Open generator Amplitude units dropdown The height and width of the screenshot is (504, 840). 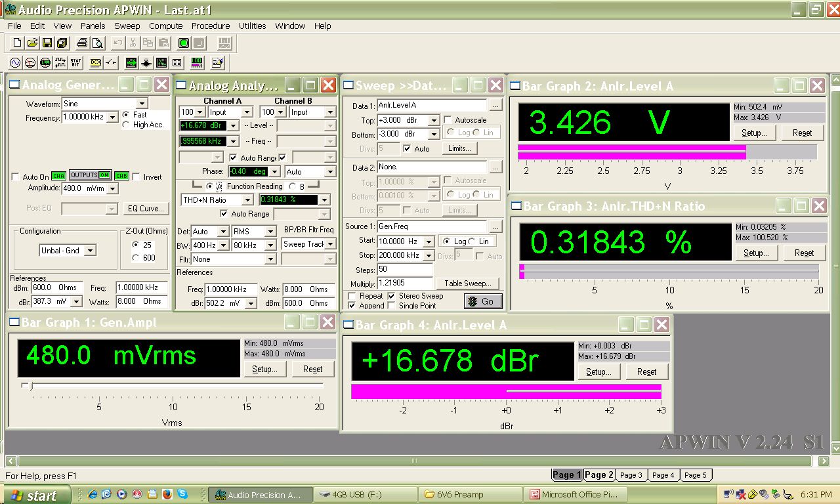coord(112,189)
